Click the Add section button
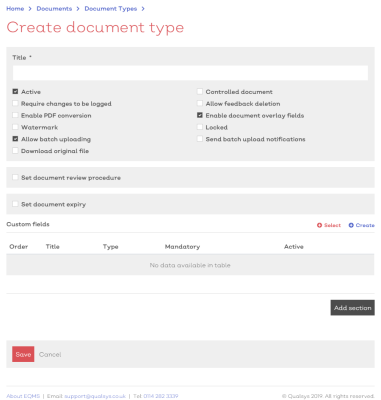The image size is (381, 400). click(x=353, y=308)
